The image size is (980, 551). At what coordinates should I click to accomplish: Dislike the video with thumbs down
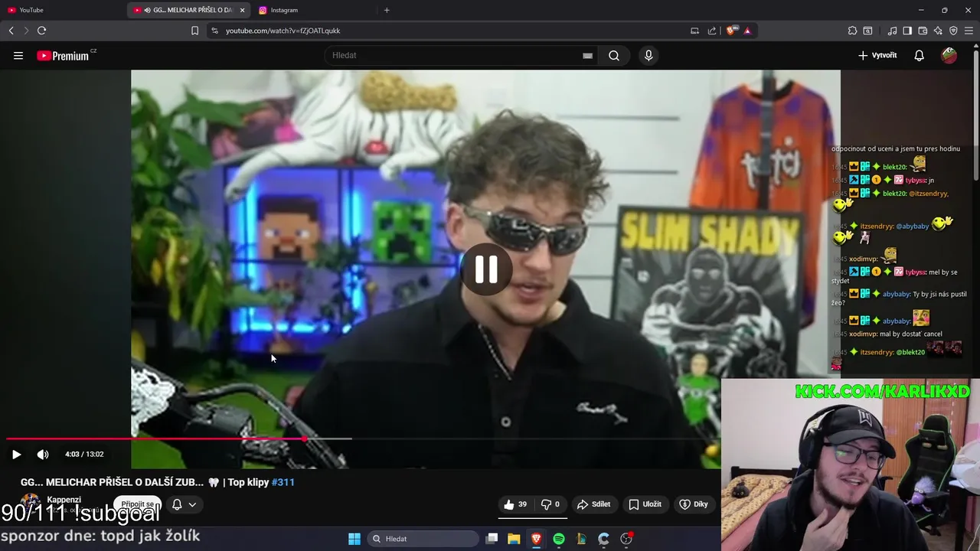click(551, 504)
